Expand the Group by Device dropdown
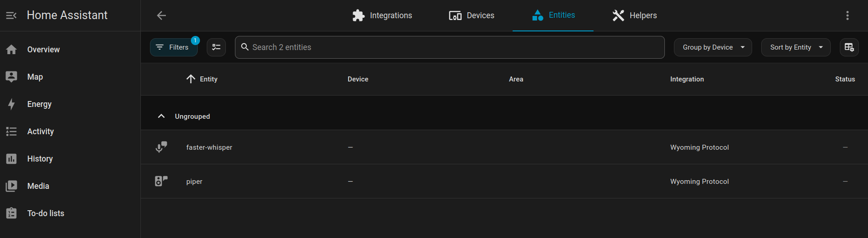 pos(713,47)
